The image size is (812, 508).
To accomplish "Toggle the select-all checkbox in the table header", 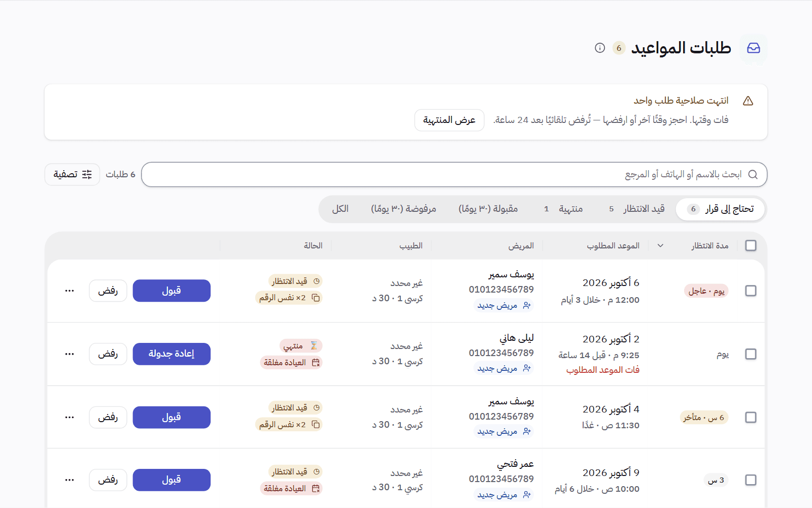I will [x=751, y=246].
